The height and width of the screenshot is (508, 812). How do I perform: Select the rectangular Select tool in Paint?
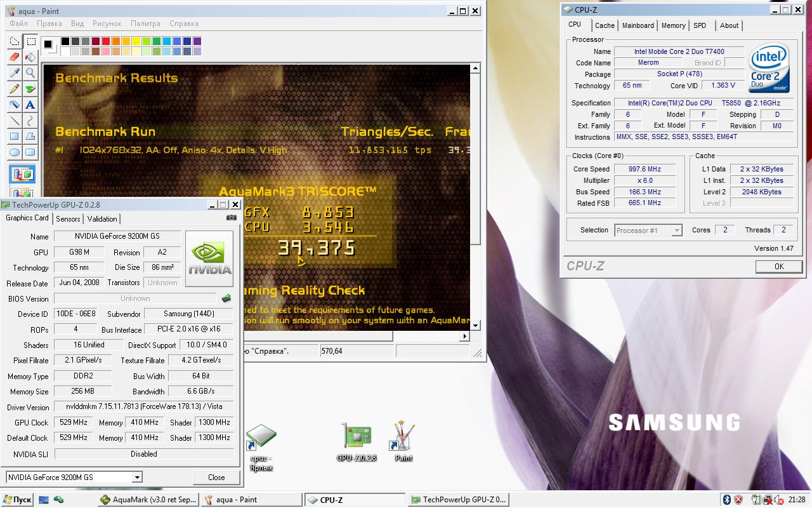(x=30, y=42)
